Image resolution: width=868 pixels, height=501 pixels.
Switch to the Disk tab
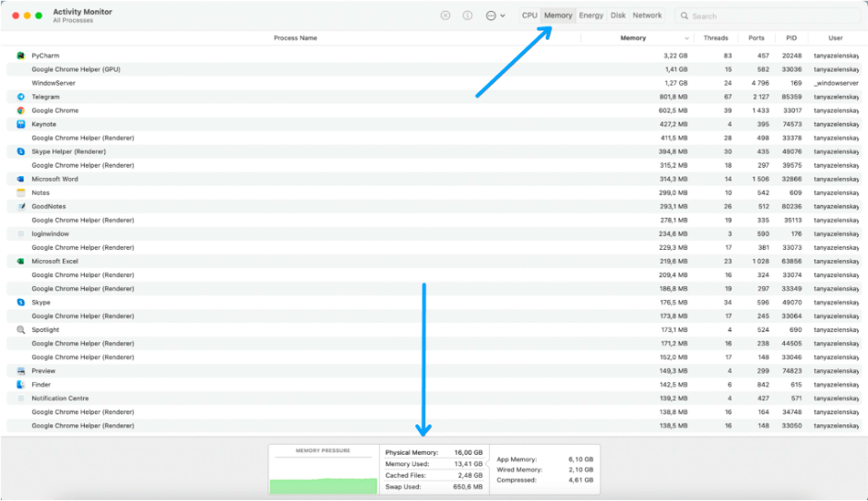click(618, 16)
